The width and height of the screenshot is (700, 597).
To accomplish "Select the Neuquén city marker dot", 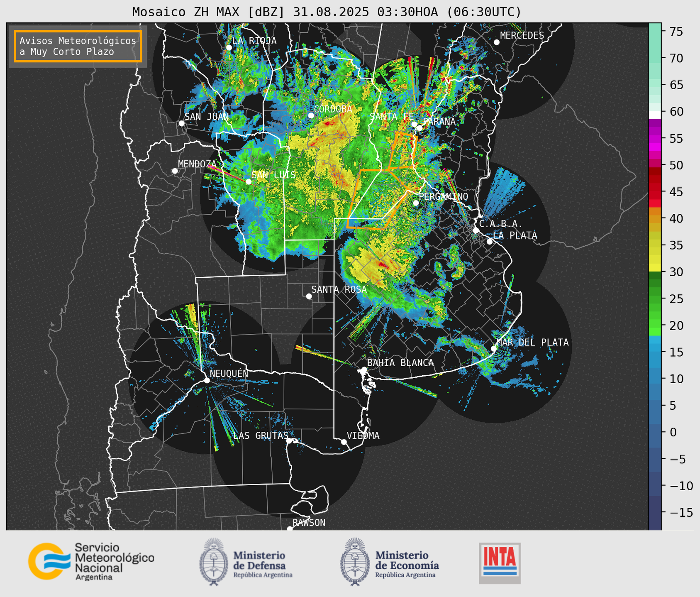I will point(207,380).
